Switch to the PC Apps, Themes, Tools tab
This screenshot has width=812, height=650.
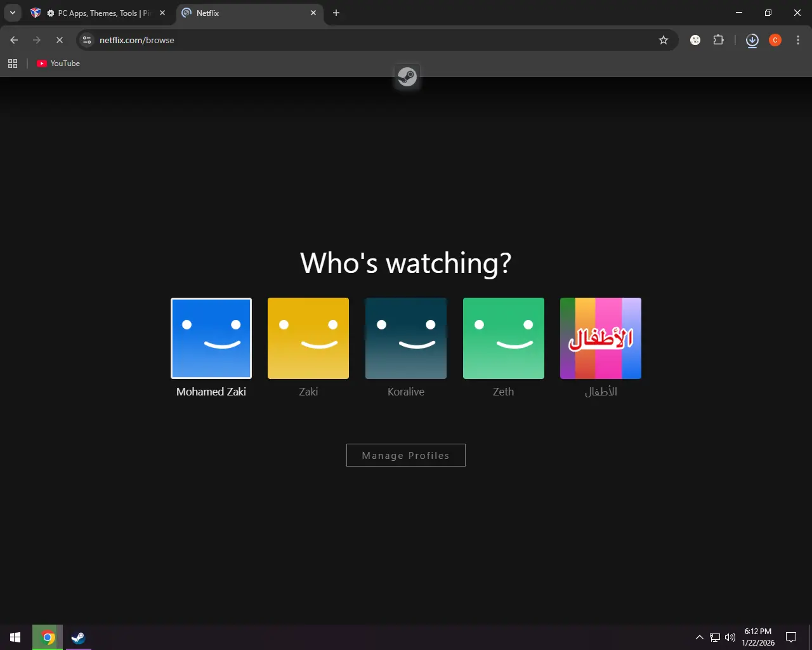click(x=99, y=13)
